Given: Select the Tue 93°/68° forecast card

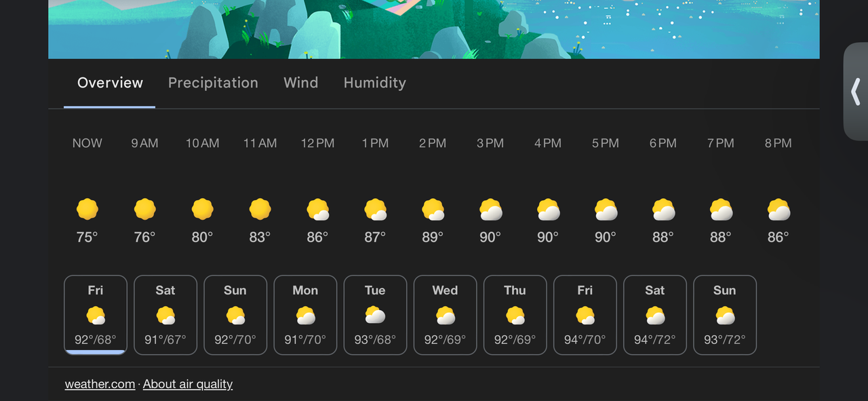Looking at the screenshot, I should [375, 315].
